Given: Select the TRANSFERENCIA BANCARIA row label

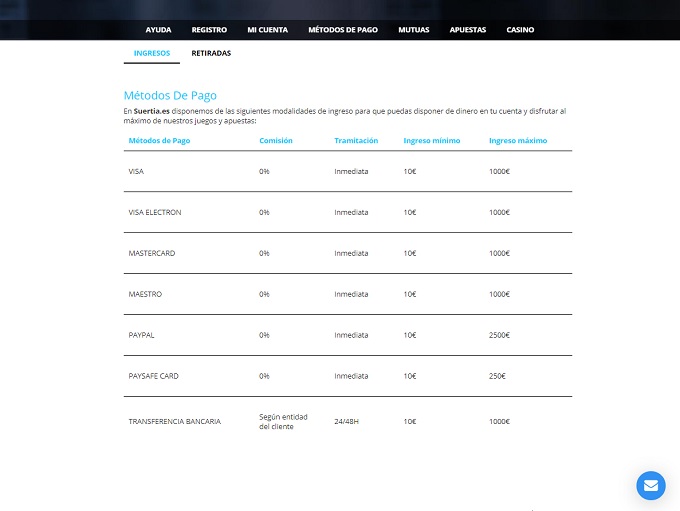Looking at the screenshot, I should [x=175, y=422].
